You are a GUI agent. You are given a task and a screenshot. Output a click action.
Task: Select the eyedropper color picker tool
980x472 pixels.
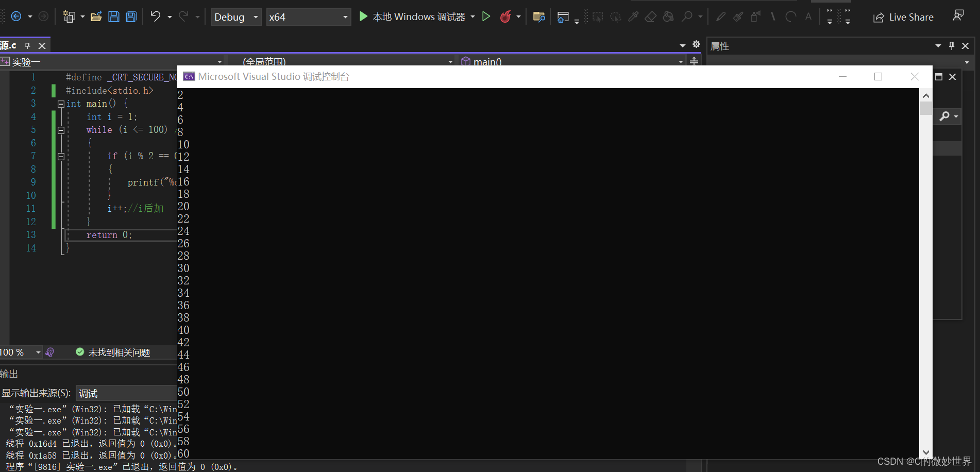tap(633, 16)
